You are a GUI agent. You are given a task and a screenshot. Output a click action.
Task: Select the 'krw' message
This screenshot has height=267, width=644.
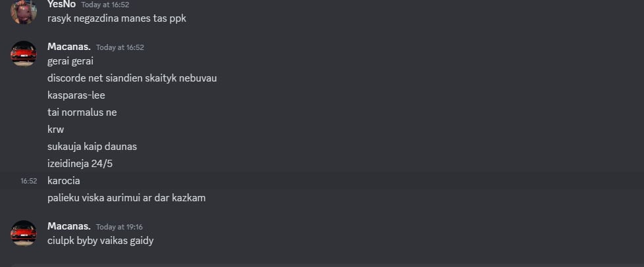tap(55, 130)
